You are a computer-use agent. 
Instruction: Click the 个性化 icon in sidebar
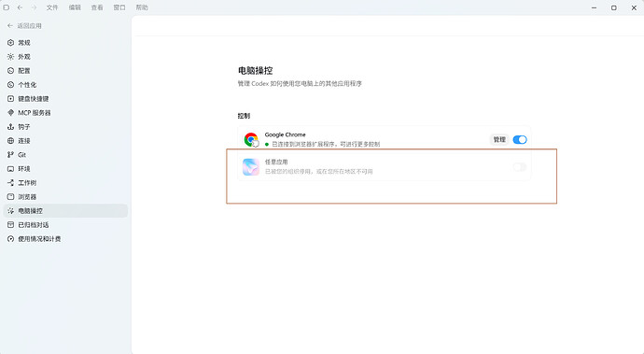[x=10, y=84]
